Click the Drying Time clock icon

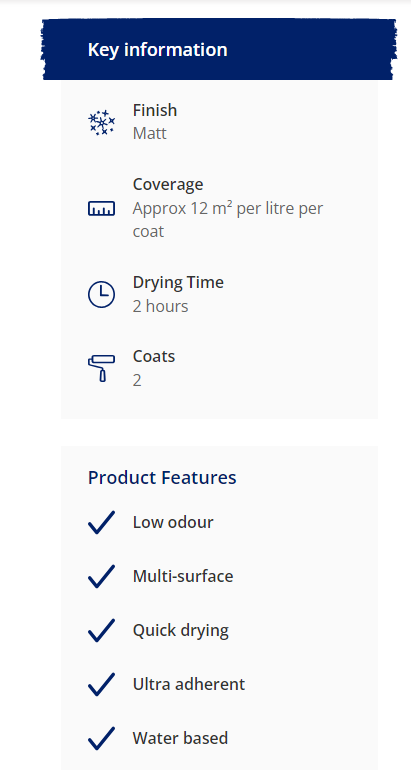(102, 295)
